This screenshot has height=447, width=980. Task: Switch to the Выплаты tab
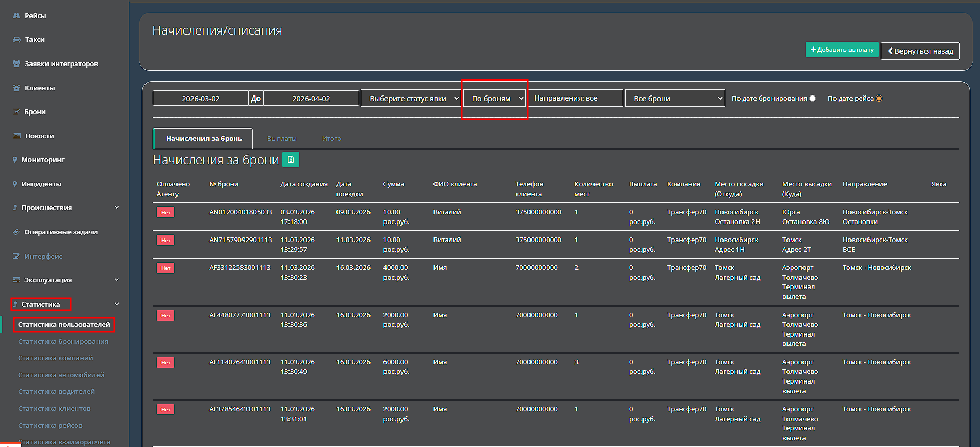coord(282,139)
